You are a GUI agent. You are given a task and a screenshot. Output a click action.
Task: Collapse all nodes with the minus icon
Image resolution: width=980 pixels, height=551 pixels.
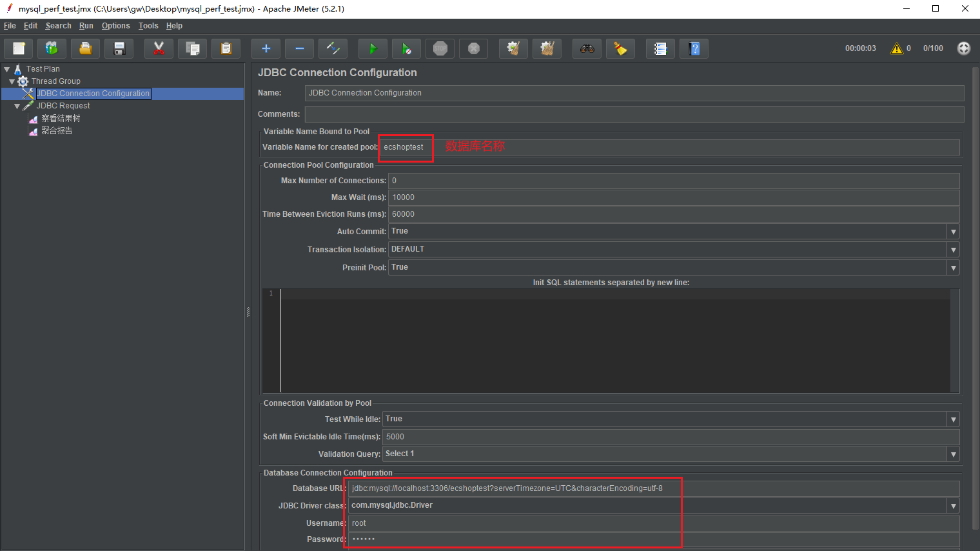[x=300, y=48]
